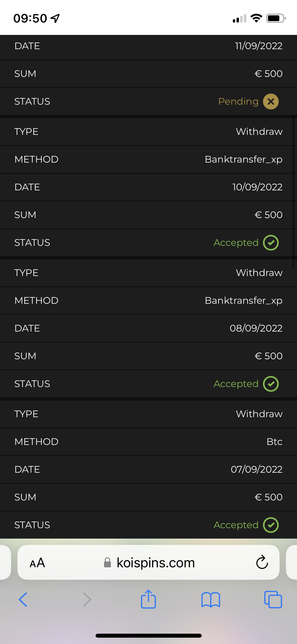297x644 pixels.
Task: Tap the lock icon beside the URL
Action: coord(107,563)
